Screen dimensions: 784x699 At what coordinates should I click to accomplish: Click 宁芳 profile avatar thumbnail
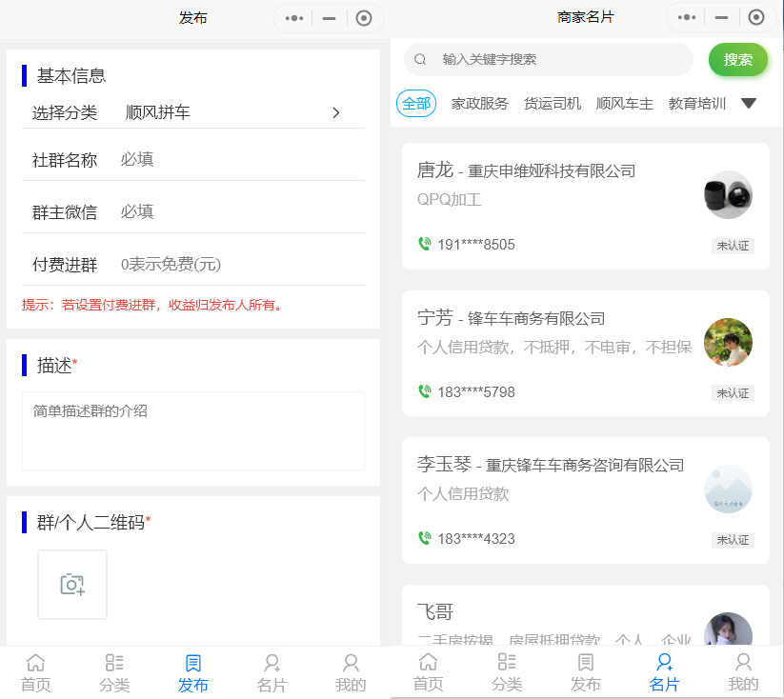pyautogui.click(x=728, y=342)
